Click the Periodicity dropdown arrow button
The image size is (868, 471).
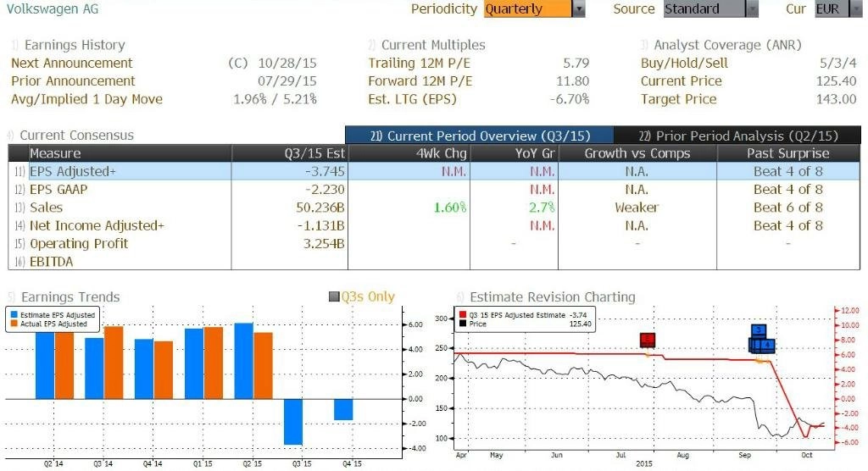tap(578, 8)
